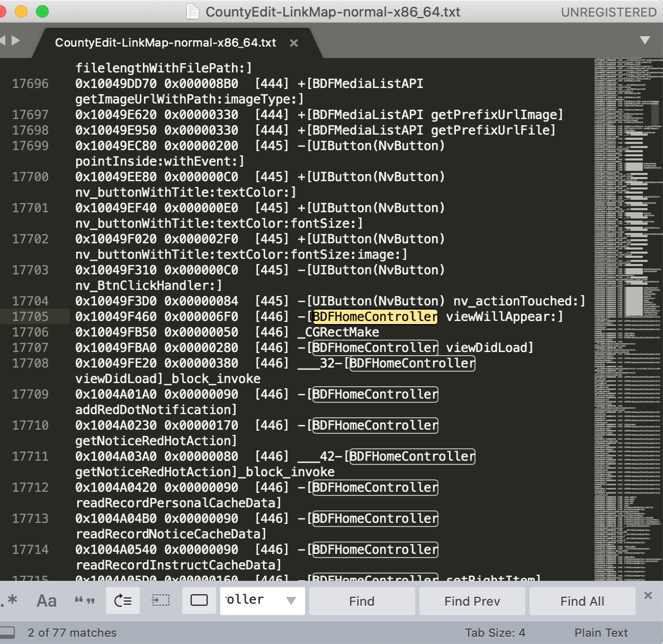Click _CGRectMake on line 17706
Screen dimensions: 663x644
click(x=338, y=332)
